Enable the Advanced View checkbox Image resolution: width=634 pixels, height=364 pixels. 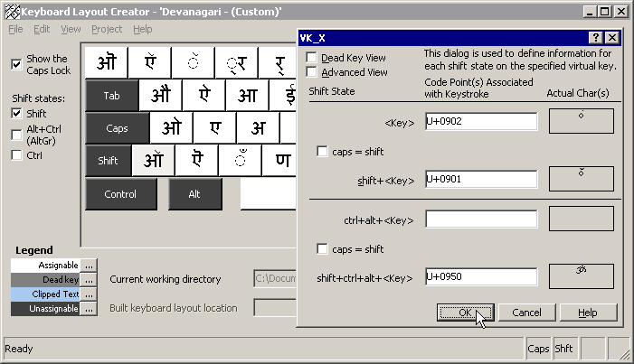[312, 72]
